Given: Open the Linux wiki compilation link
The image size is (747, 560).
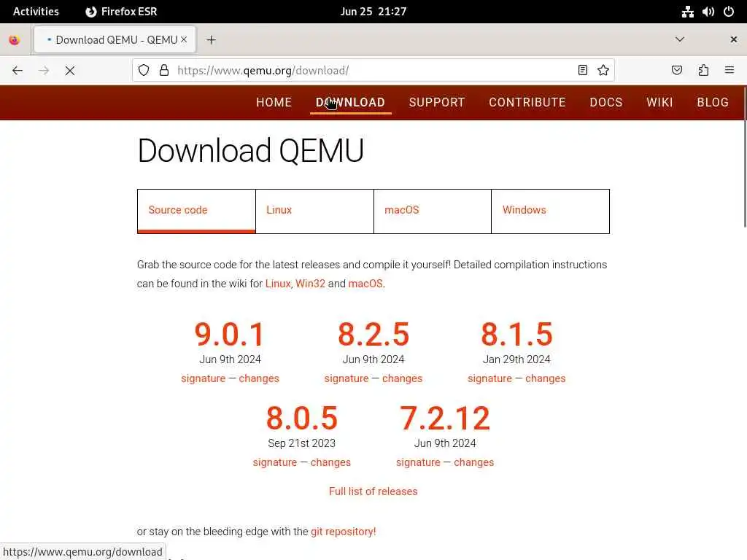Looking at the screenshot, I should click(278, 284).
